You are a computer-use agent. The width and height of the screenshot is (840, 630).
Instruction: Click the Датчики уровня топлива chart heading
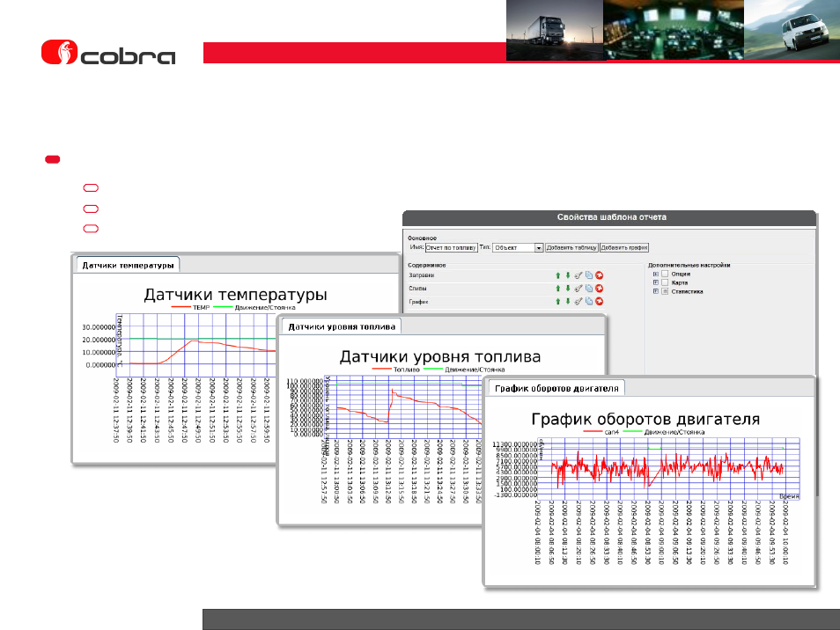(440, 357)
